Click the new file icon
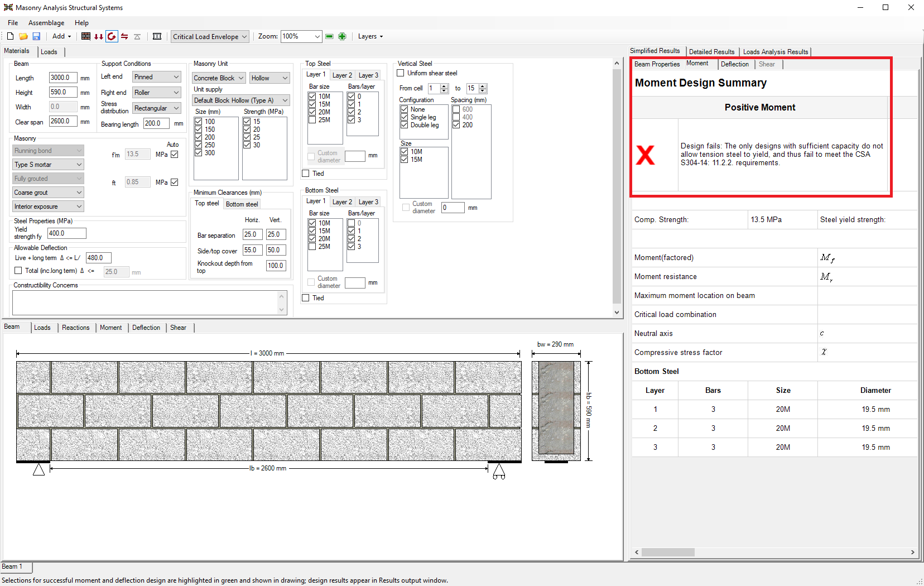 (10, 36)
